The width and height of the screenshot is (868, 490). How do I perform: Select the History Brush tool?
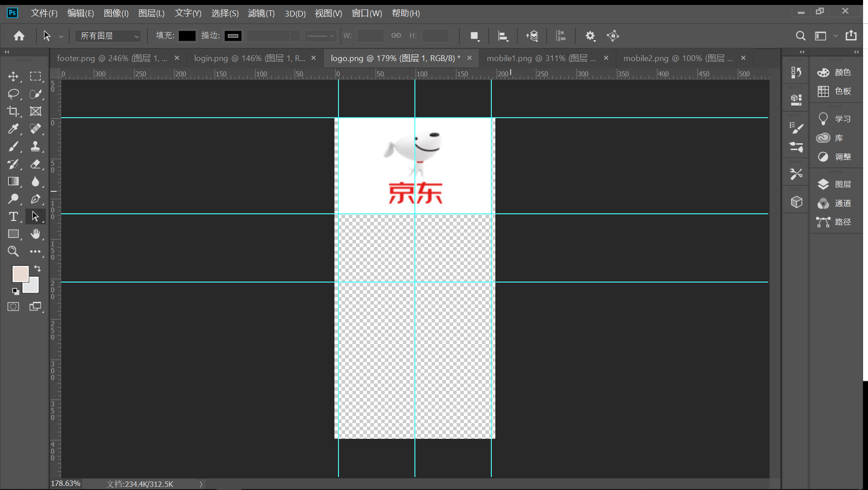(13, 164)
